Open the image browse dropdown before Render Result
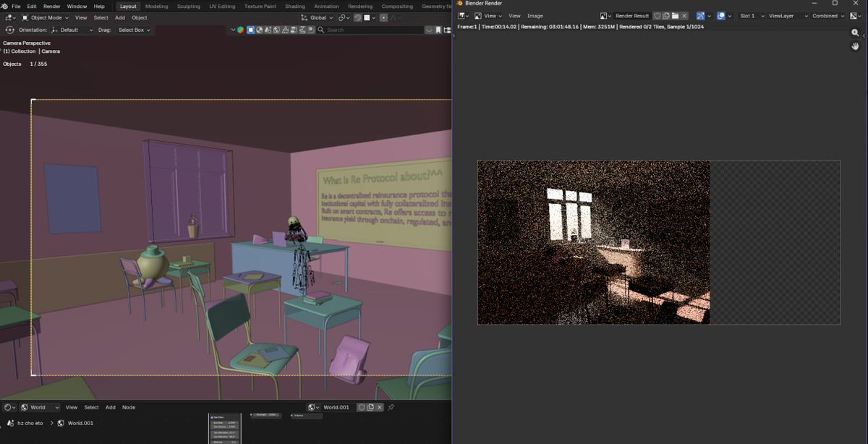 point(606,15)
